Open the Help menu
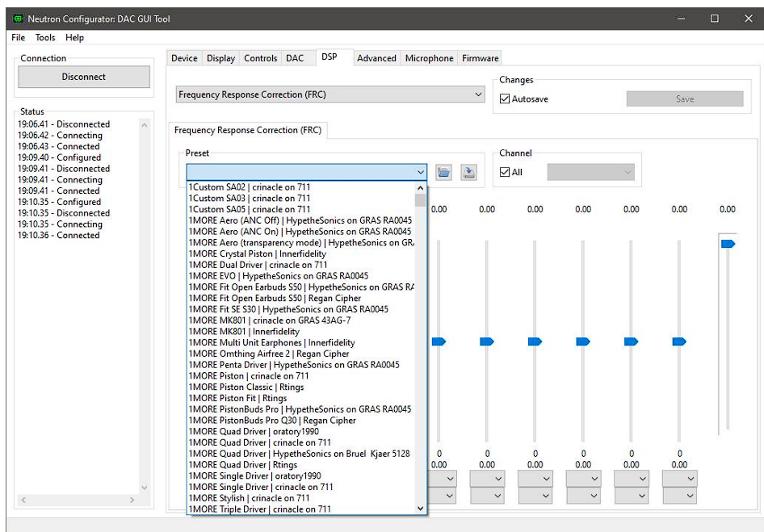This screenshot has width=764, height=532. tap(74, 37)
